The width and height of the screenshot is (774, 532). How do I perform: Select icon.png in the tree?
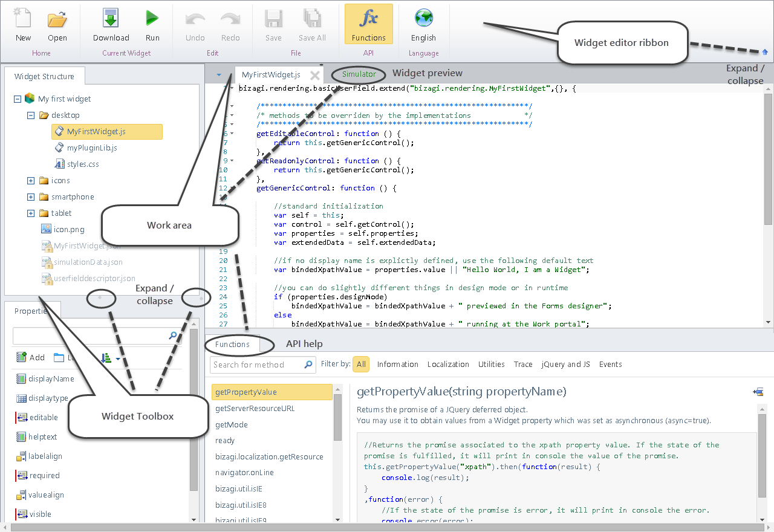tap(68, 230)
